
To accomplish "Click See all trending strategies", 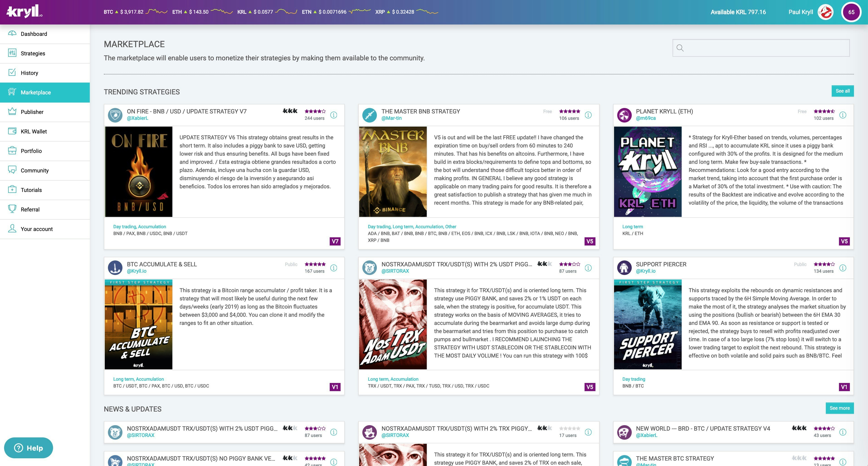I will click(x=843, y=91).
